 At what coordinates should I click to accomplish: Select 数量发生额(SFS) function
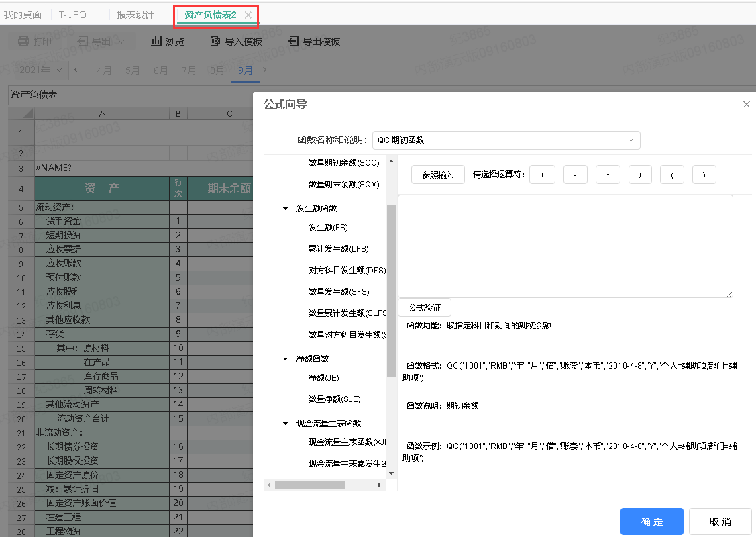pos(339,292)
